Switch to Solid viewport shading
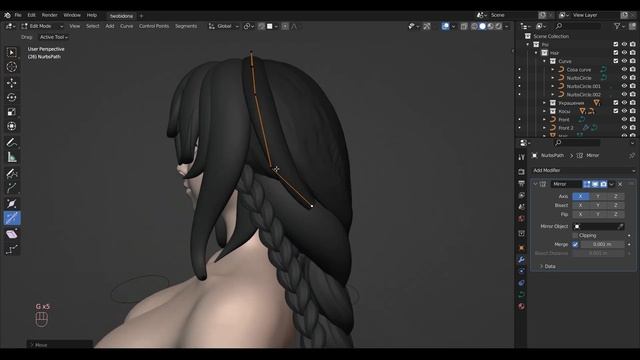This screenshot has width=640, height=360. 482,26
